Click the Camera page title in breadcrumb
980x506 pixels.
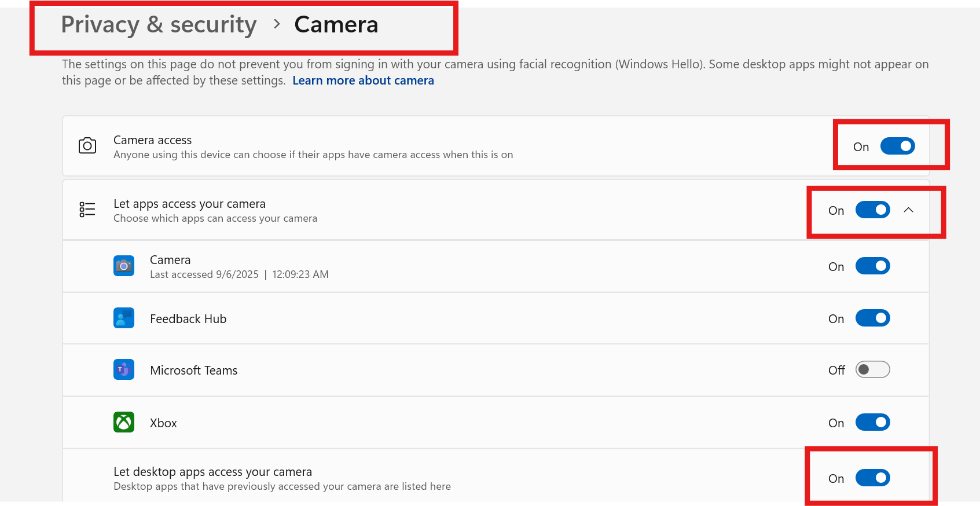pyautogui.click(x=336, y=25)
